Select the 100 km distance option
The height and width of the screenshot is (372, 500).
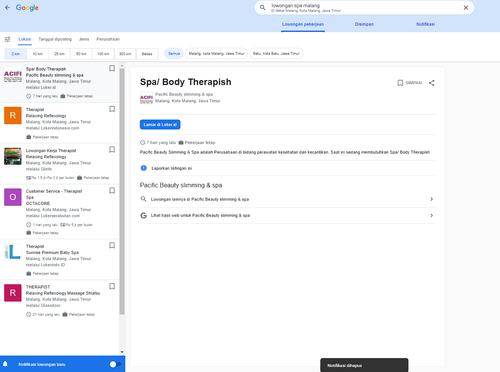click(x=103, y=54)
